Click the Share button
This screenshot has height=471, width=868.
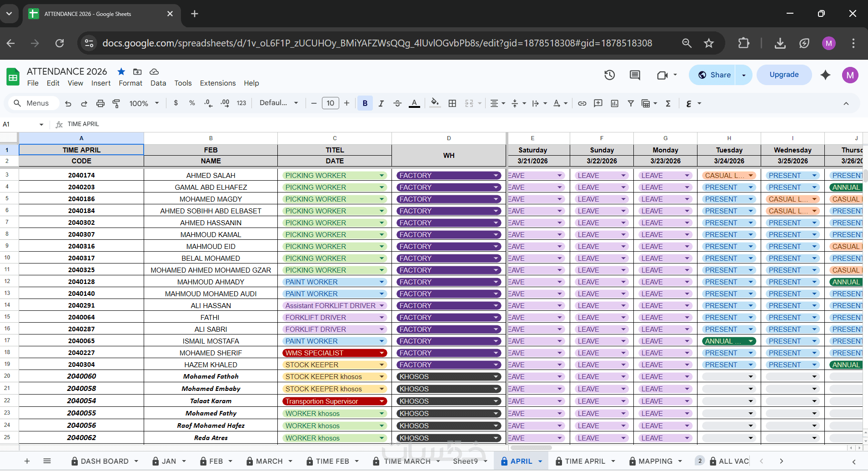(714, 75)
